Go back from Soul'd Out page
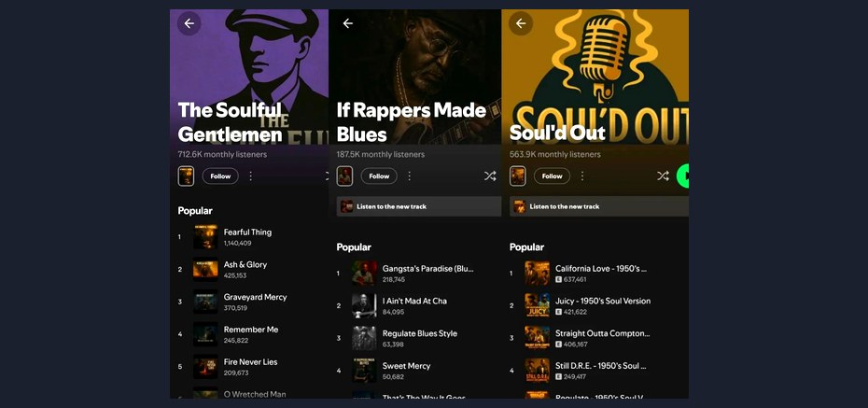 (x=521, y=23)
